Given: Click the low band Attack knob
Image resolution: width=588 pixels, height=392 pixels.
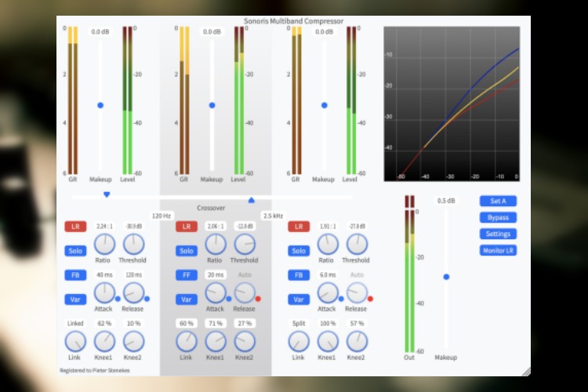Looking at the screenshot, I should 104,293.
